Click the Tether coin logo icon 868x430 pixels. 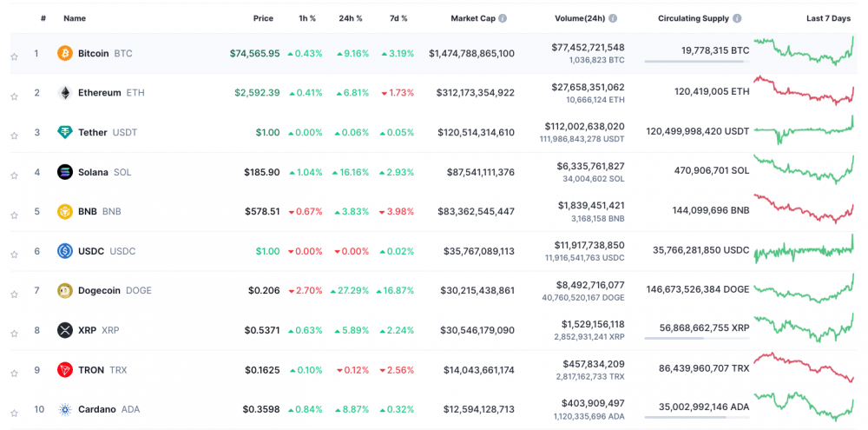[x=65, y=133]
